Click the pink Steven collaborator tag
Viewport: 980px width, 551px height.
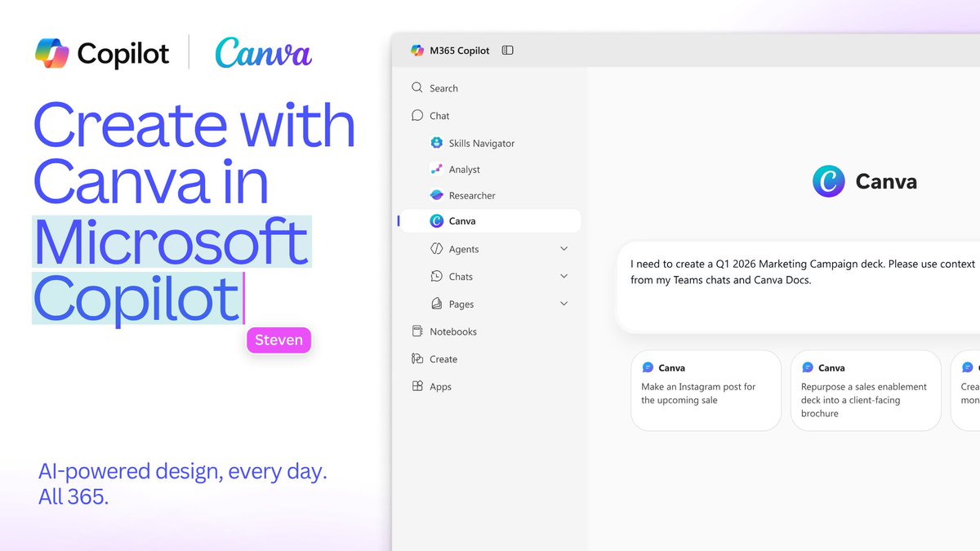(278, 340)
